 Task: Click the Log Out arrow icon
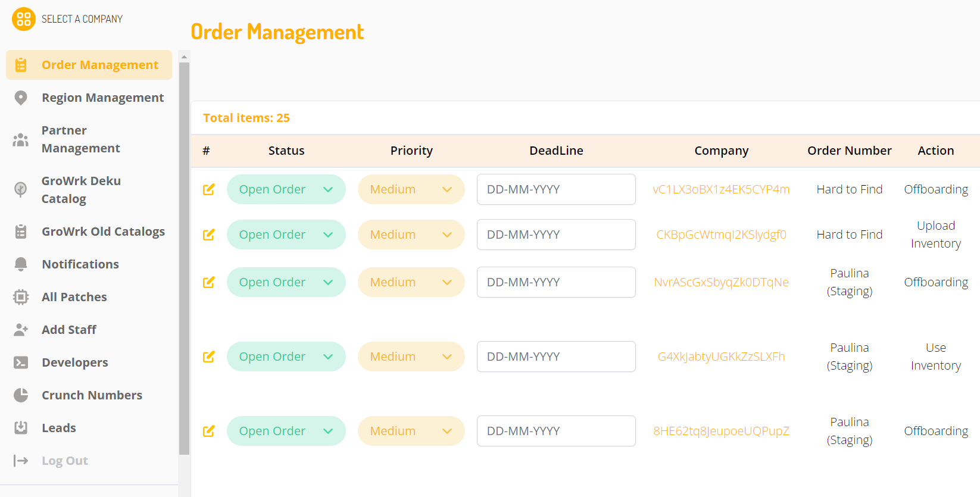click(21, 461)
